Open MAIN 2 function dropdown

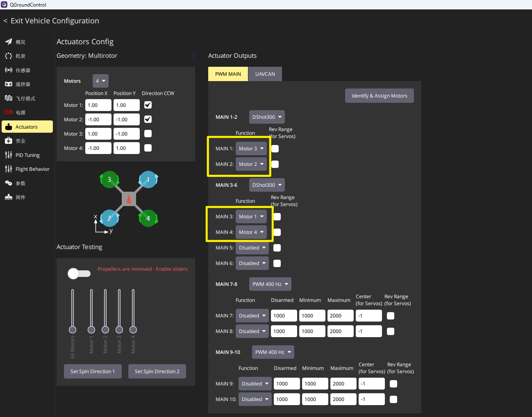[251, 164]
